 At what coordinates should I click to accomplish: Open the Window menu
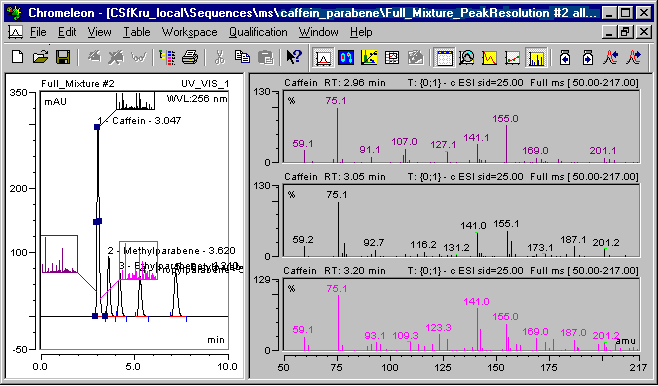coord(319,32)
